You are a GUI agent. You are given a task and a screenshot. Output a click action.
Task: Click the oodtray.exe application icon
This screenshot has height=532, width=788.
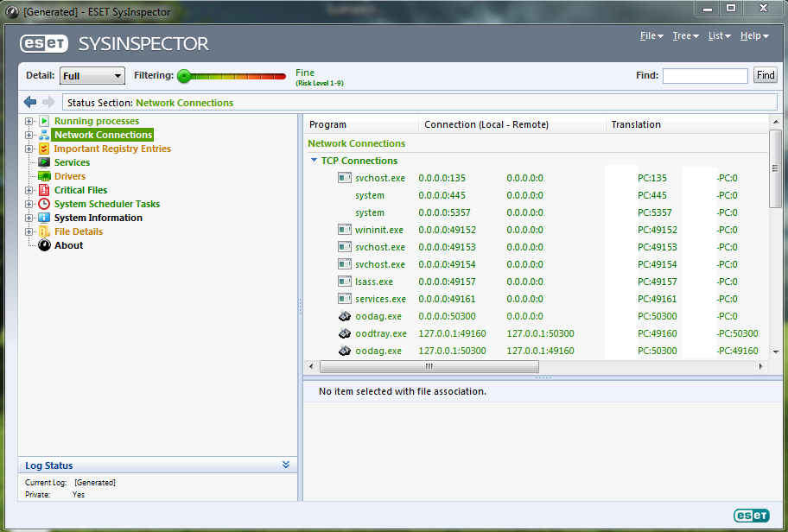tap(344, 333)
